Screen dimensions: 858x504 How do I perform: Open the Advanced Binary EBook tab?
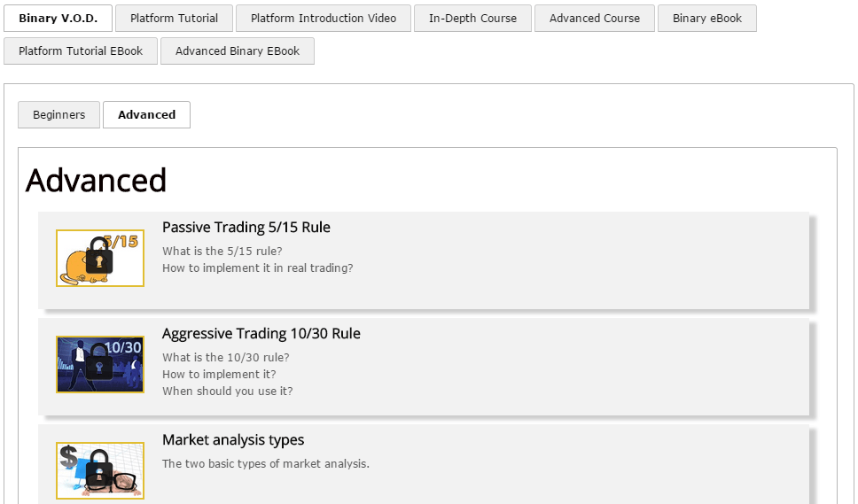coord(238,51)
